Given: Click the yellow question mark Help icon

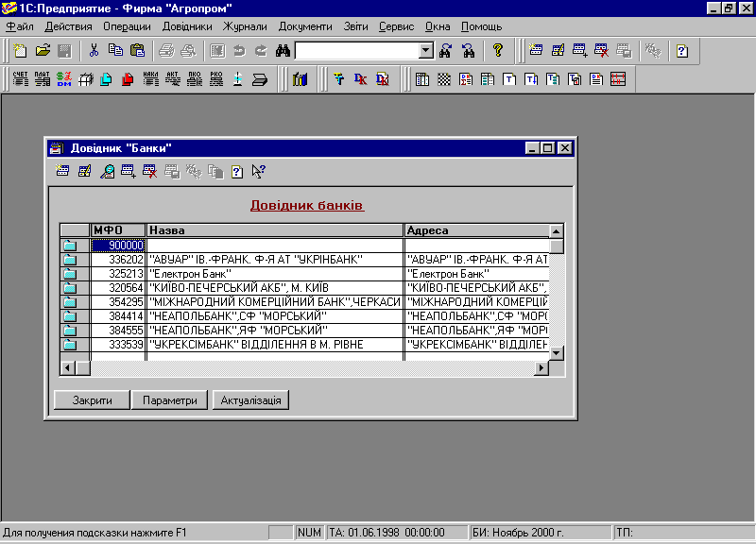Looking at the screenshot, I should [x=498, y=51].
